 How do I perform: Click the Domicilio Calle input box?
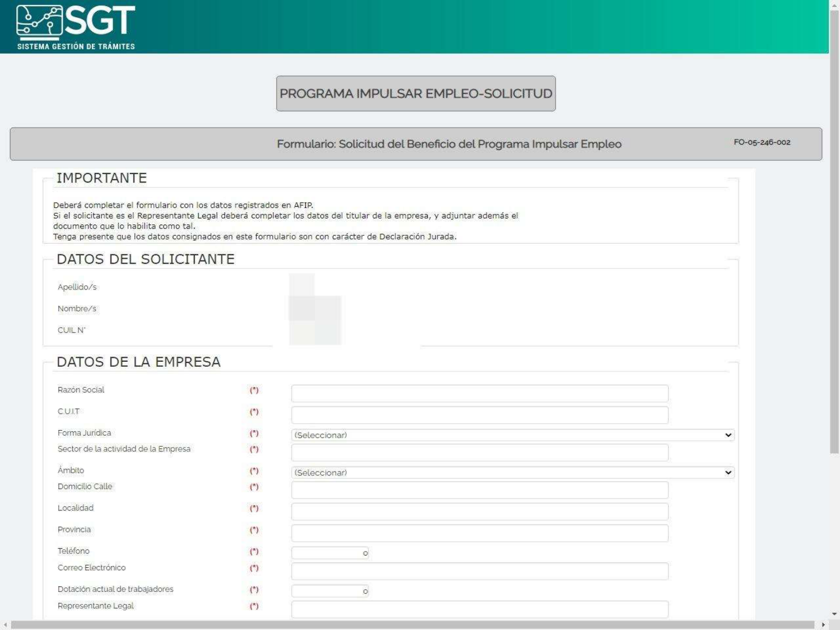pos(479,490)
